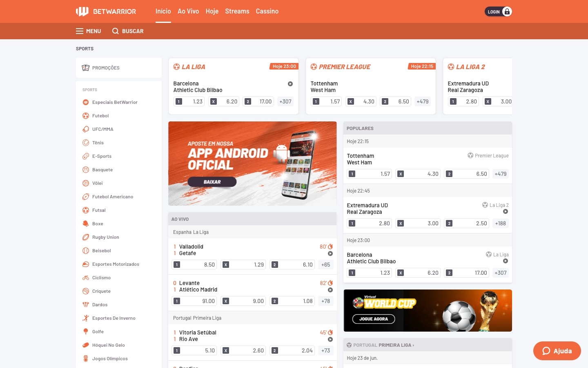Play stream for Barcelona in Populares
Viewport: 588px width, 368px height.
506,261
